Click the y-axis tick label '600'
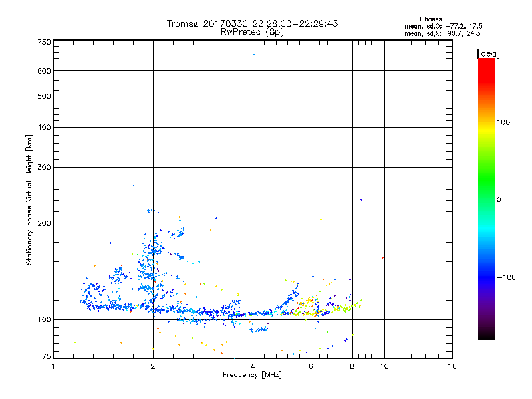The width and height of the screenshot is (532, 399). point(44,71)
